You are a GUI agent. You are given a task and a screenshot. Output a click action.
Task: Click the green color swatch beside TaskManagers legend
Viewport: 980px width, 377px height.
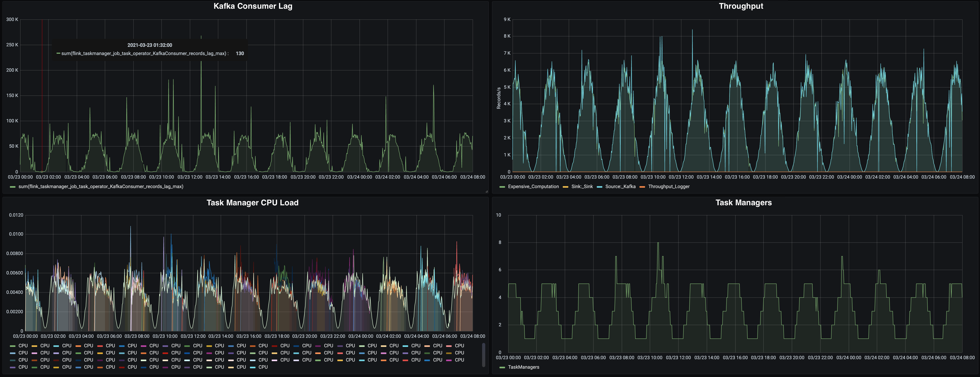(x=502, y=367)
